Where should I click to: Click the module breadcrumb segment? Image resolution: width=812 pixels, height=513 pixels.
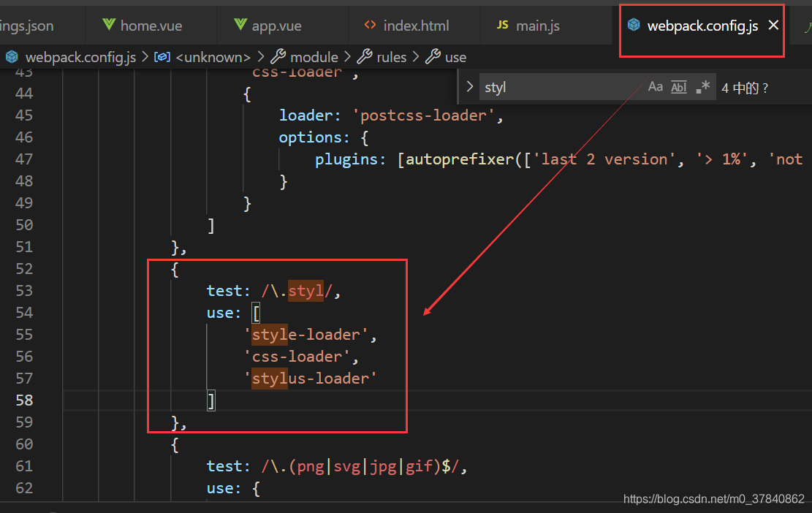pos(314,57)
